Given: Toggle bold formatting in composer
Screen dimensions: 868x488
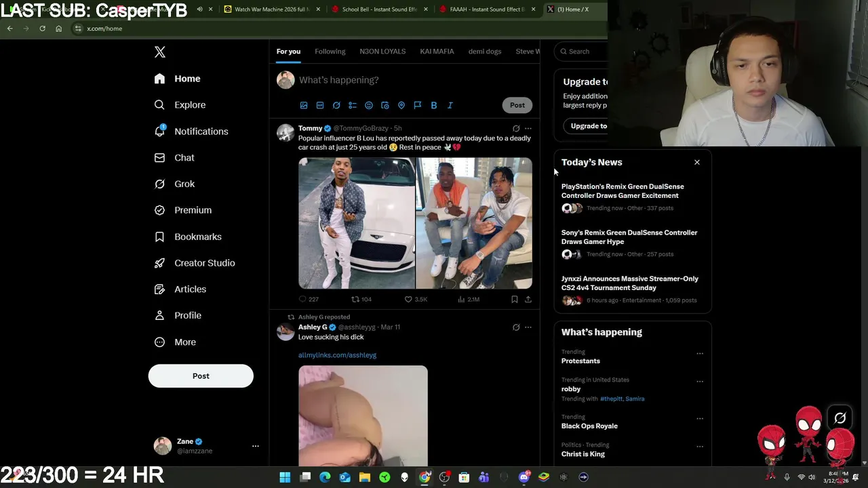Looking at the screenshot, I should [434, 106].
